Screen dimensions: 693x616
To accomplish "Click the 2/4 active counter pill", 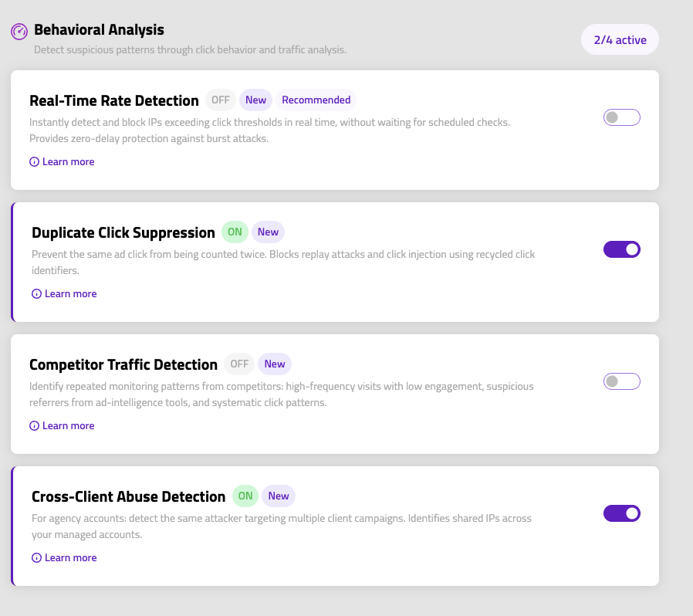I will [x=620, y=39].
